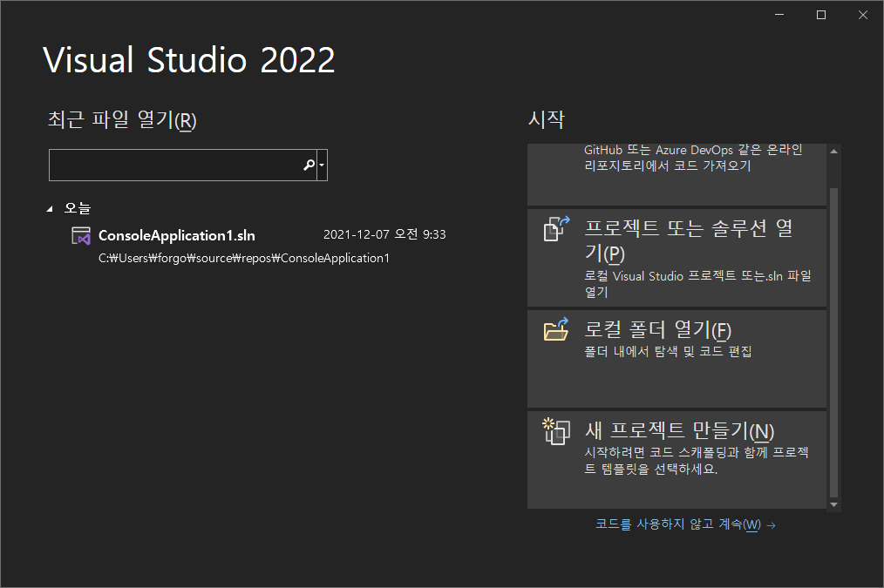Click the 시작 heading text
The width and height of the screenshot is (884, 588).
[x=546, y=119]
